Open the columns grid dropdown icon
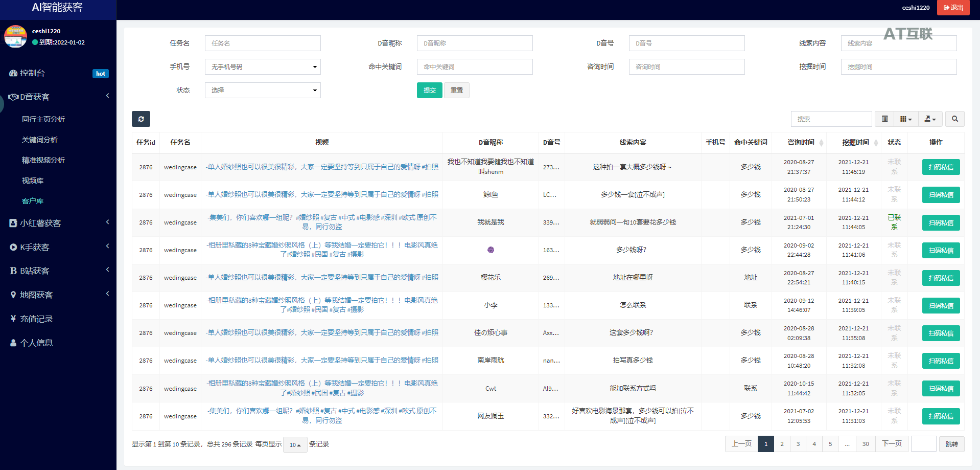Image resolution: width=980 pixels, height=470 pixels. [906, 119]
